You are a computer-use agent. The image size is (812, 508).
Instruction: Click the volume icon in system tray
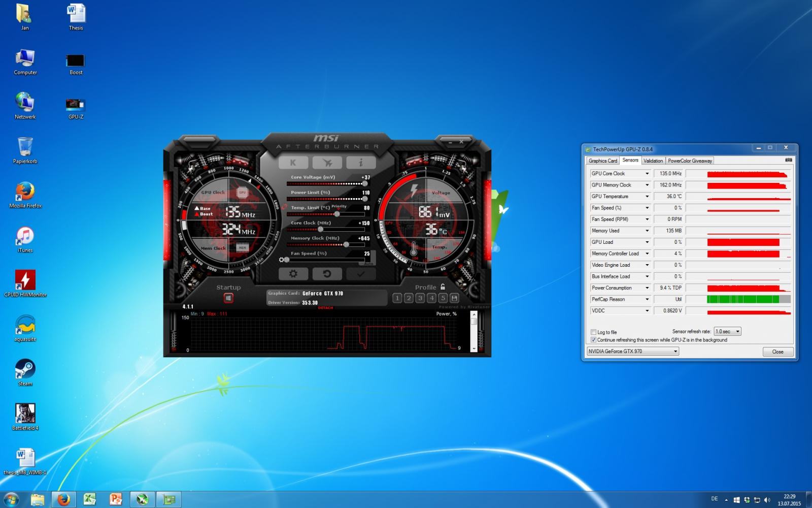click(x=767, y=500)
